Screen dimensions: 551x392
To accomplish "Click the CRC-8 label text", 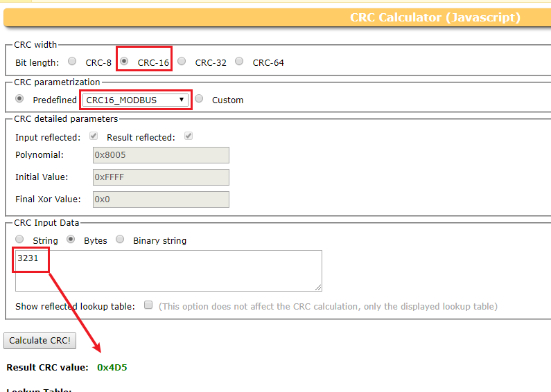I will pyautogui.click(x=98, y=63).
